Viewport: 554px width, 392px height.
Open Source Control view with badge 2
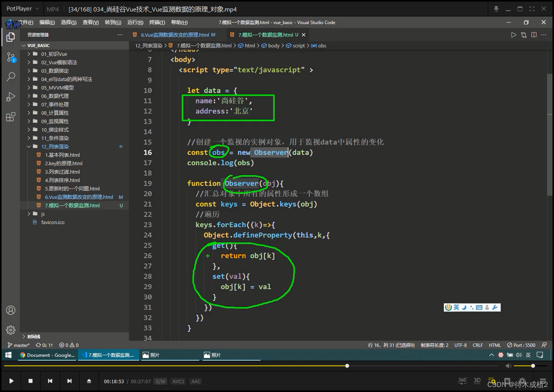[11, 58]
